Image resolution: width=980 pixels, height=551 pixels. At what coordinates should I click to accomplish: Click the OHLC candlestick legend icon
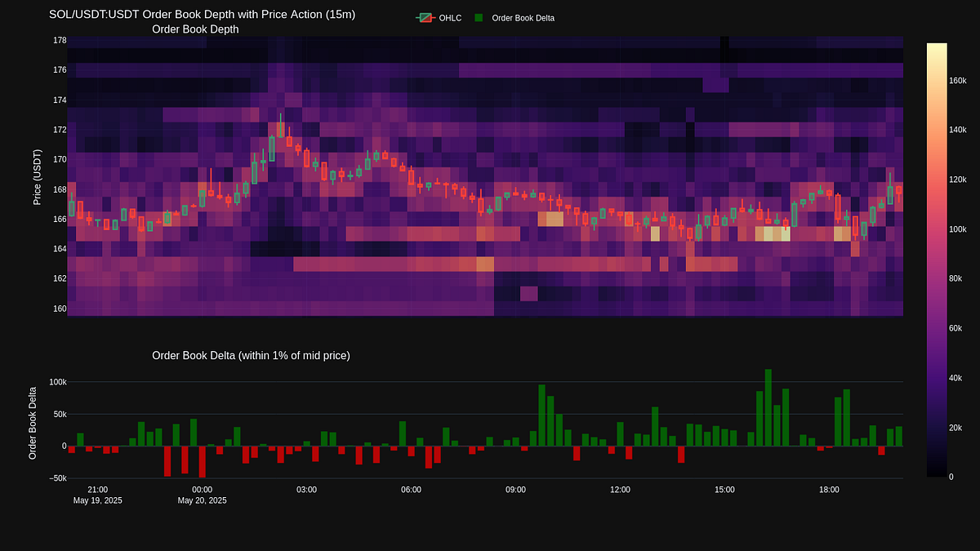[x=425, y=17]
